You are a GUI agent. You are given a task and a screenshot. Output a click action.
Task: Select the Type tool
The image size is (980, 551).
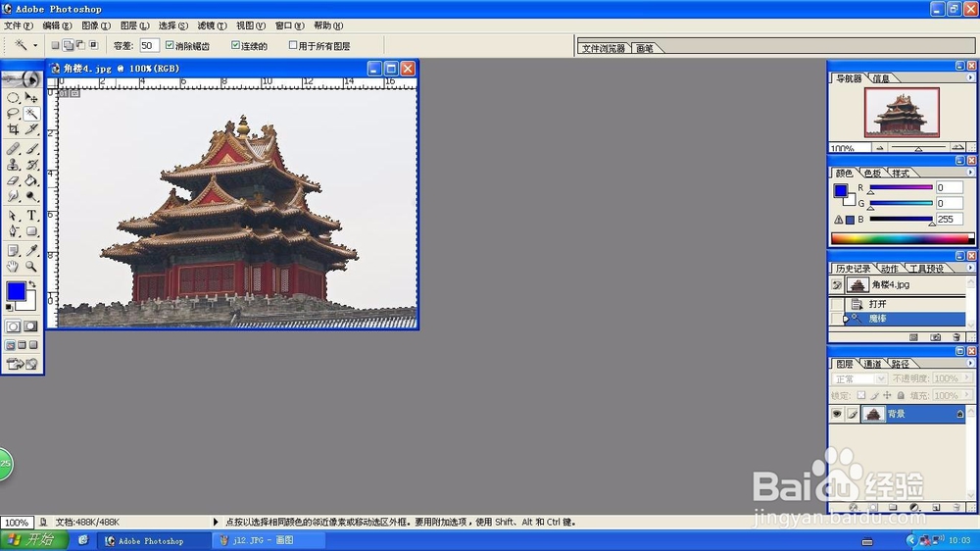pyautogui.click(x=31, y=216)
